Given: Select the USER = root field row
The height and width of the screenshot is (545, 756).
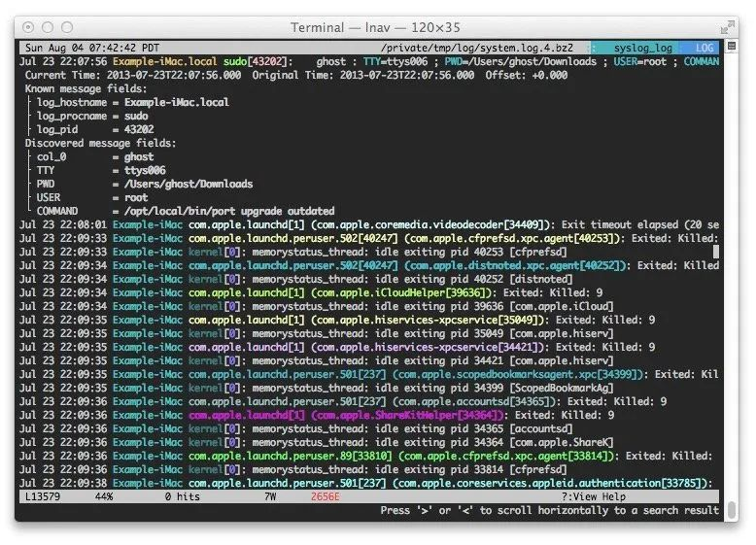Looking at the screenshot, I should click(x=92, y=197).
